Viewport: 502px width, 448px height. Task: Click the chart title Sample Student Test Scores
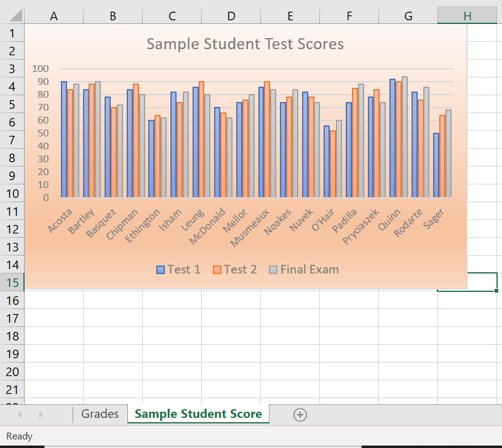tap(245, 44)
